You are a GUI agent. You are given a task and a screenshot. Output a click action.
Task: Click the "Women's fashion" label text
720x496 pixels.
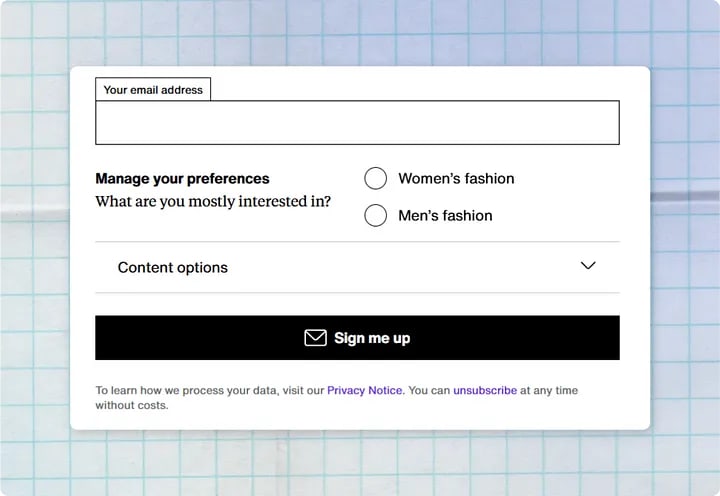click(x=456, y=178)
